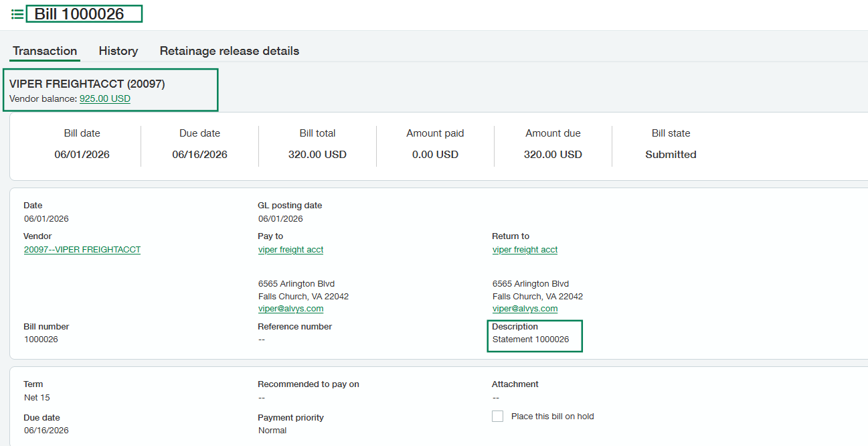Open vendor link 20097--VIPER FREIGHTACCT

click(82, 250)
